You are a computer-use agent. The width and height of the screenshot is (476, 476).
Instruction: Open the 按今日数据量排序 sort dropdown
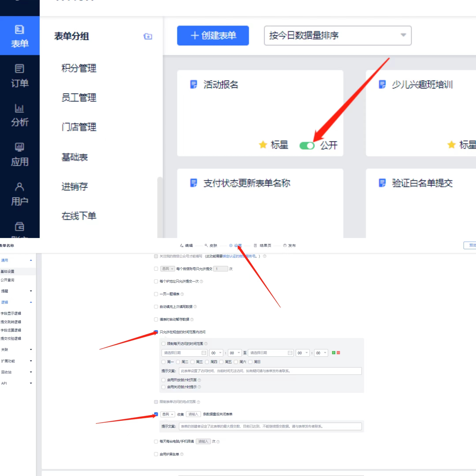point(338,35)
